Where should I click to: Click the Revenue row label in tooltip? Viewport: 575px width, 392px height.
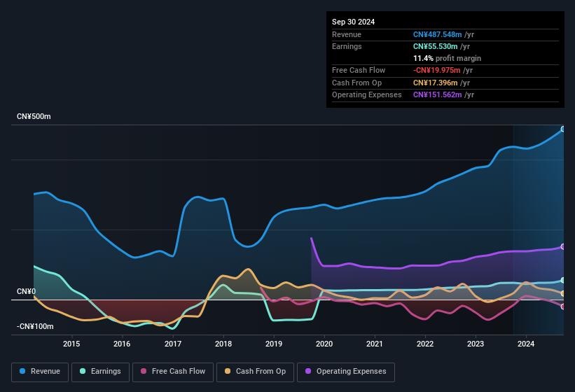click(x=347, y=34)
